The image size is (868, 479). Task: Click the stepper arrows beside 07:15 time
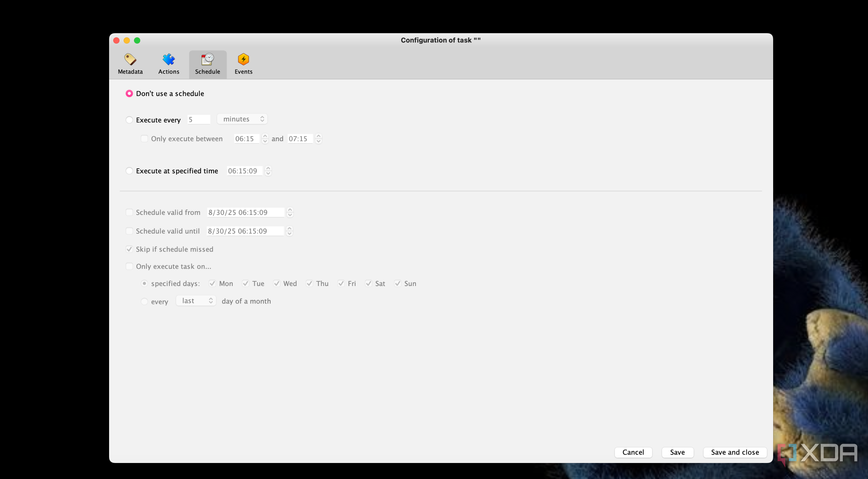click(318, 138)
